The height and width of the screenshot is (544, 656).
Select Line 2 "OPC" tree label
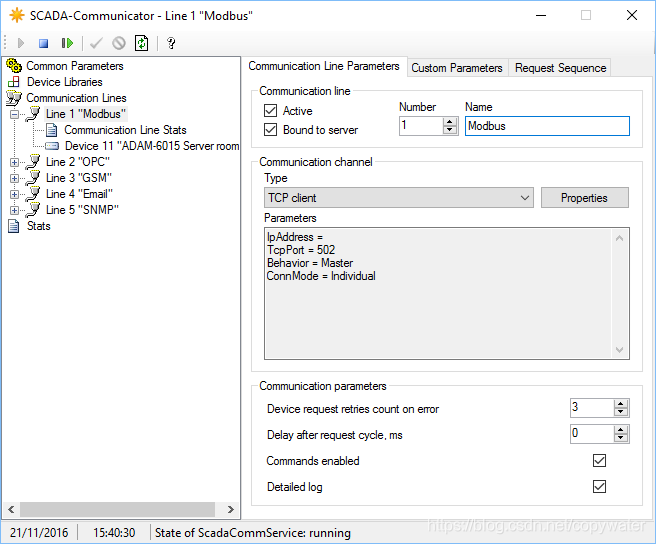point(78,162)
